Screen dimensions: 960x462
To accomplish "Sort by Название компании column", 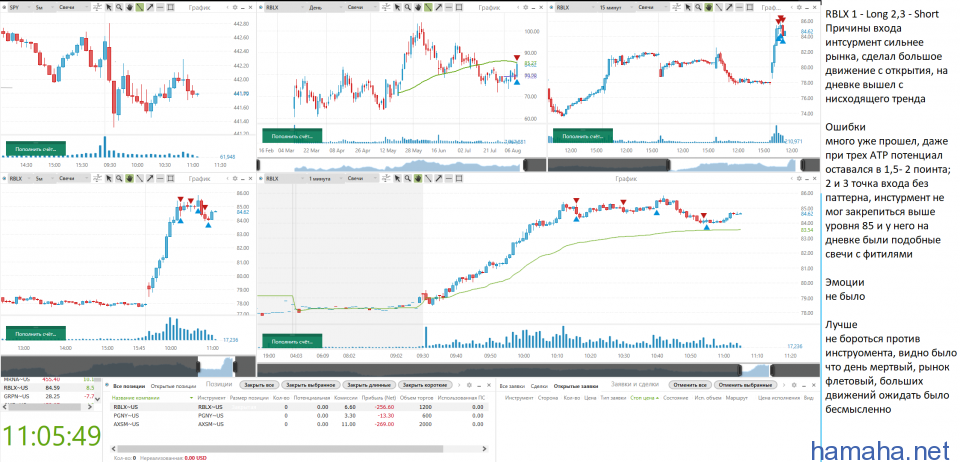I will pos(152,398).
